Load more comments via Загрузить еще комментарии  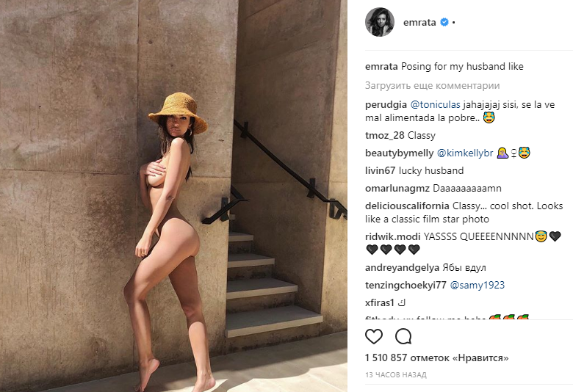pyautogui.click(x=432, y=85)
